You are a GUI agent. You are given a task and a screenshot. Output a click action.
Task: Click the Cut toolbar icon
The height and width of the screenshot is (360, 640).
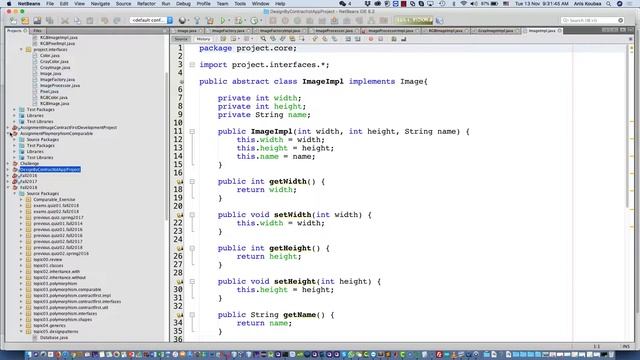point(65,20)
